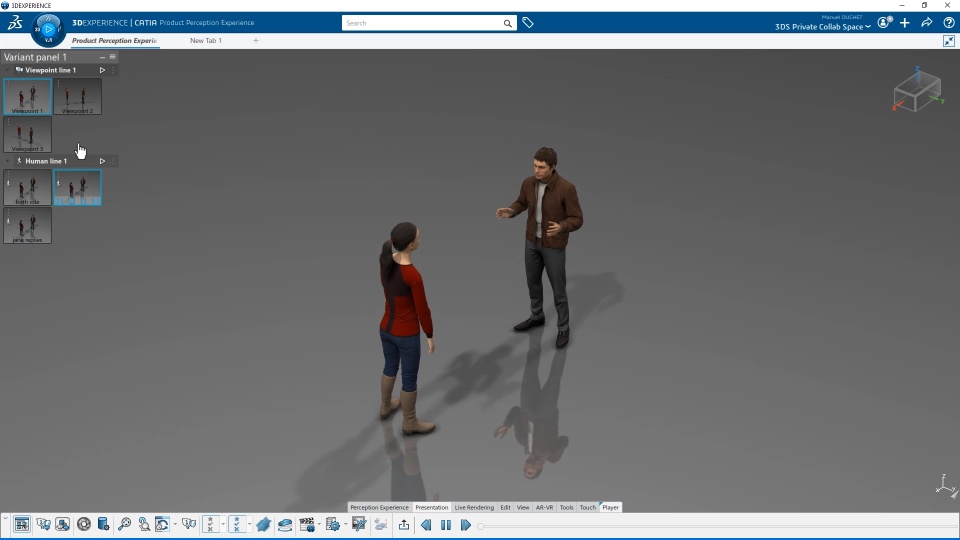Click the second toolbar icon with screens
The width and height of the screenshot is (960, 540).
pos(43,524)
